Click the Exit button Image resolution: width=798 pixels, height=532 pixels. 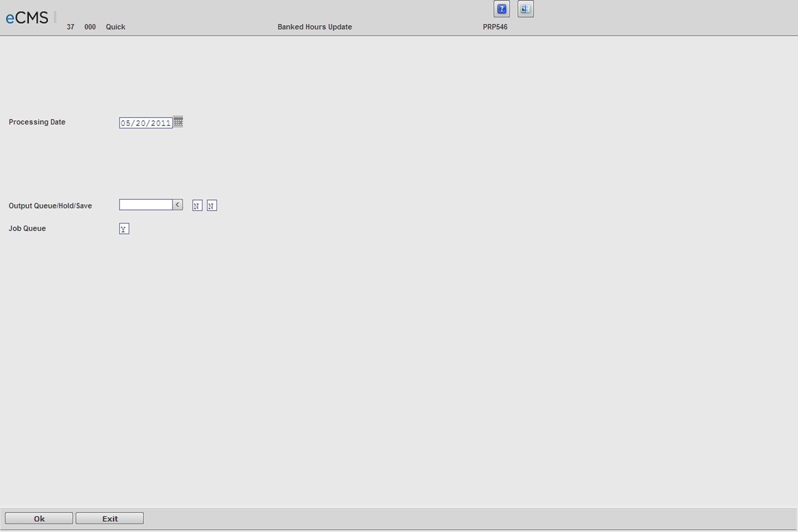tap(110, 519)
